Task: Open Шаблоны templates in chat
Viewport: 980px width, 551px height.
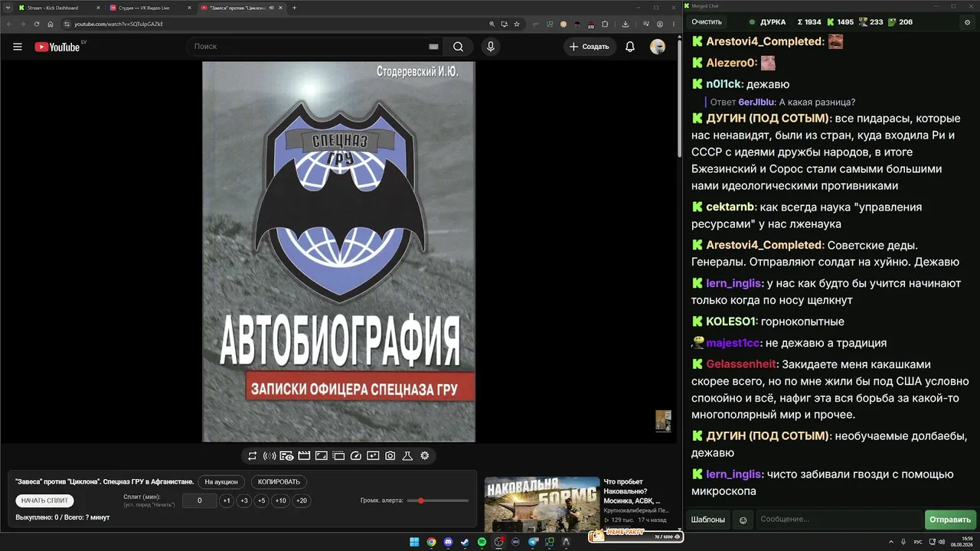Action: tap(708, 520)
